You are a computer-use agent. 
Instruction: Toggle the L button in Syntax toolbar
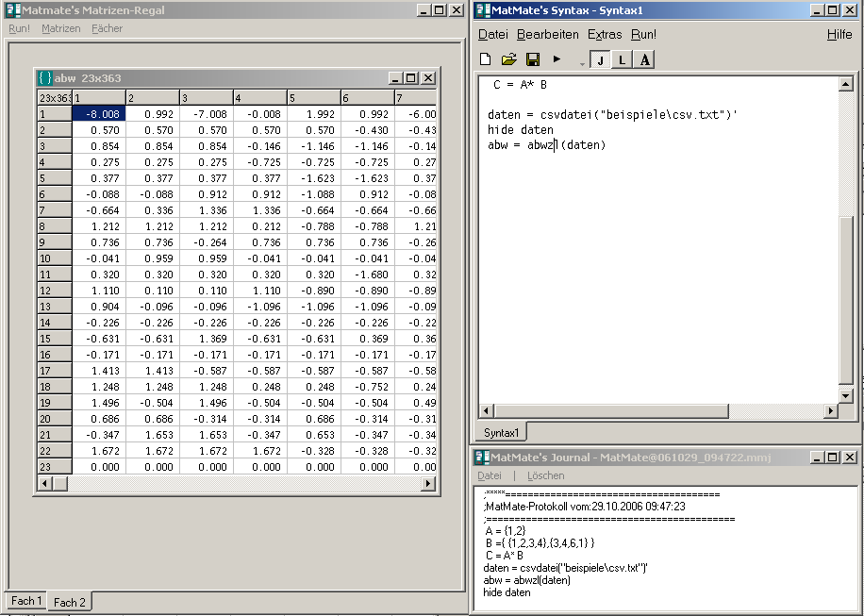pyautogui.click(x=622, y=60)
